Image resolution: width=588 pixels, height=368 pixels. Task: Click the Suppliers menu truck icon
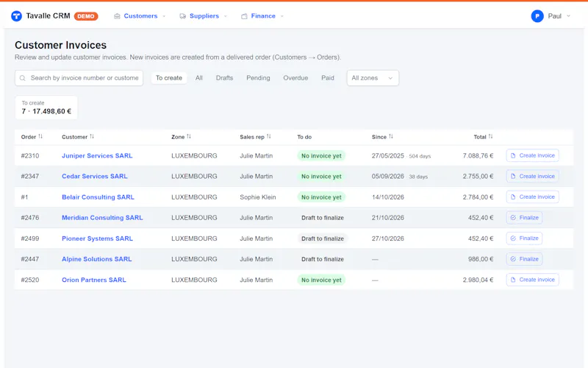(x=182, y=16)
